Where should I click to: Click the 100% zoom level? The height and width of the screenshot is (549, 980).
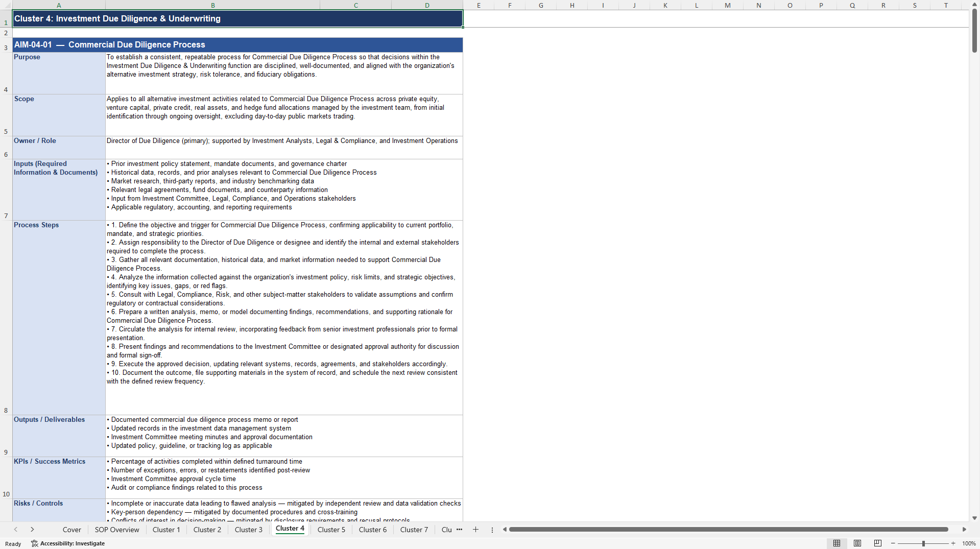tap(969, 543)
